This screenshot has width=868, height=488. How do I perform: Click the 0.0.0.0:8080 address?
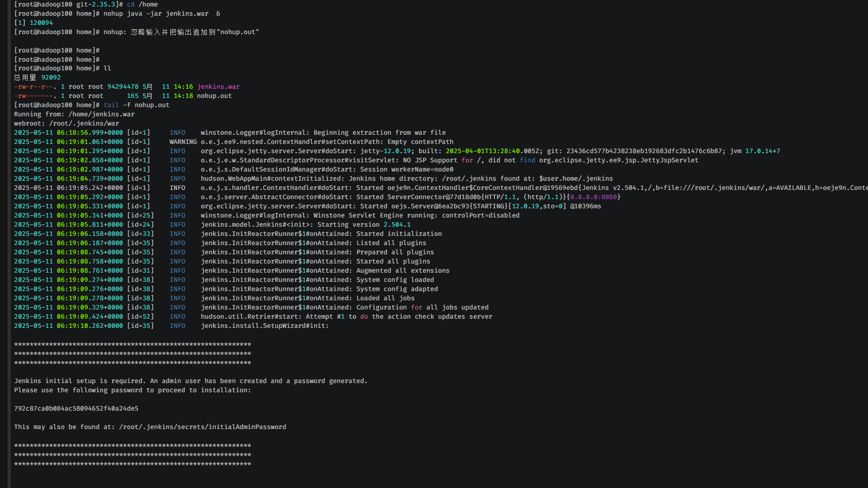tap(593, 197)
